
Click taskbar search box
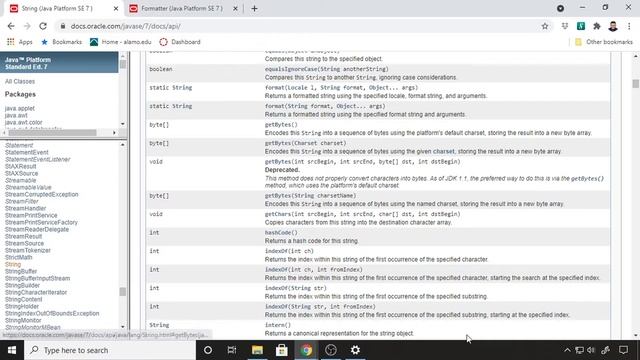coord(110,350)
